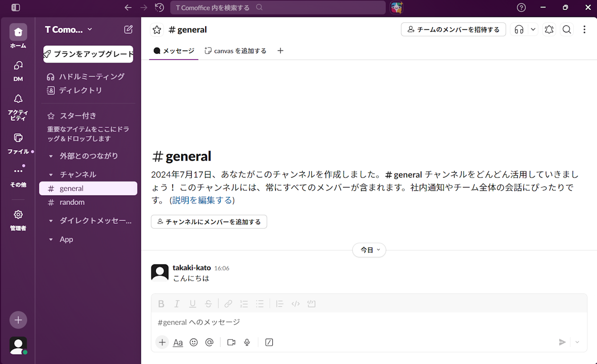
Task: Open the T Como... workspace menu
Action: 69,29
